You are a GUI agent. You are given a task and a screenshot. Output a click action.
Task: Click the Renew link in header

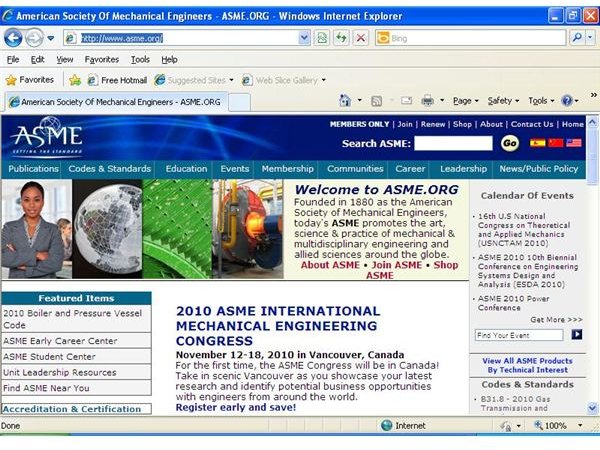433,124
